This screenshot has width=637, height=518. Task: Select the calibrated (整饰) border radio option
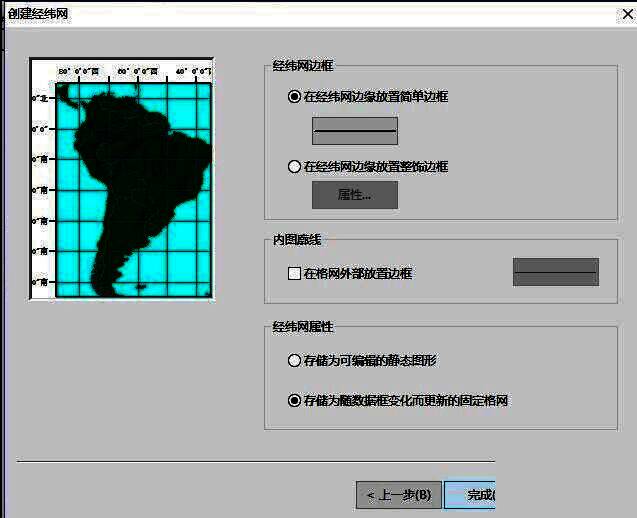coord(294,167)
